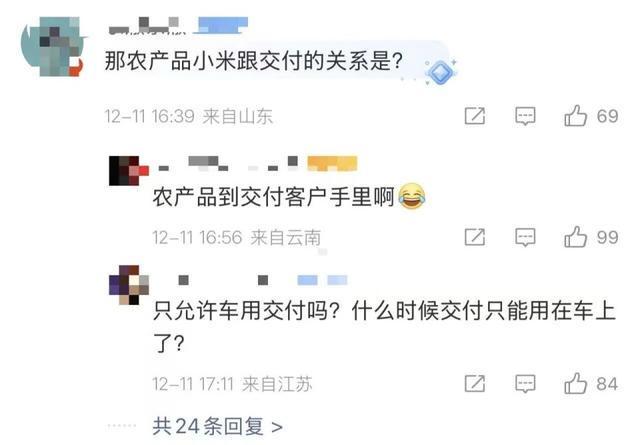This screenshot has width=640, height=445.
Task: Like the Yunnan reply with 99 likes
Action: [x=576, y=236]
